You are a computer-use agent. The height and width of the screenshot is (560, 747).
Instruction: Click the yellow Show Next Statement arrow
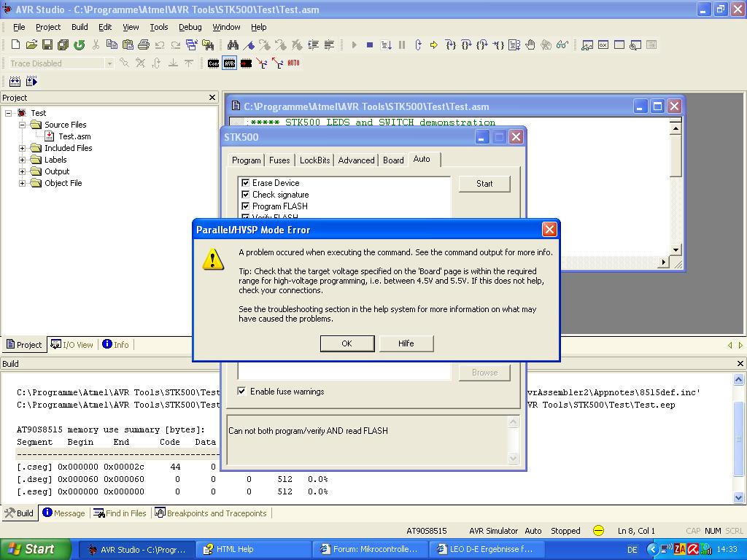click(433, 44)
